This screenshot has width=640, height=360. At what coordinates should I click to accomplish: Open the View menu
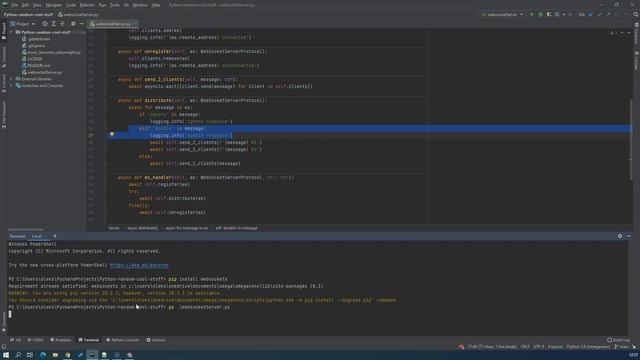(x=37, y=5)
